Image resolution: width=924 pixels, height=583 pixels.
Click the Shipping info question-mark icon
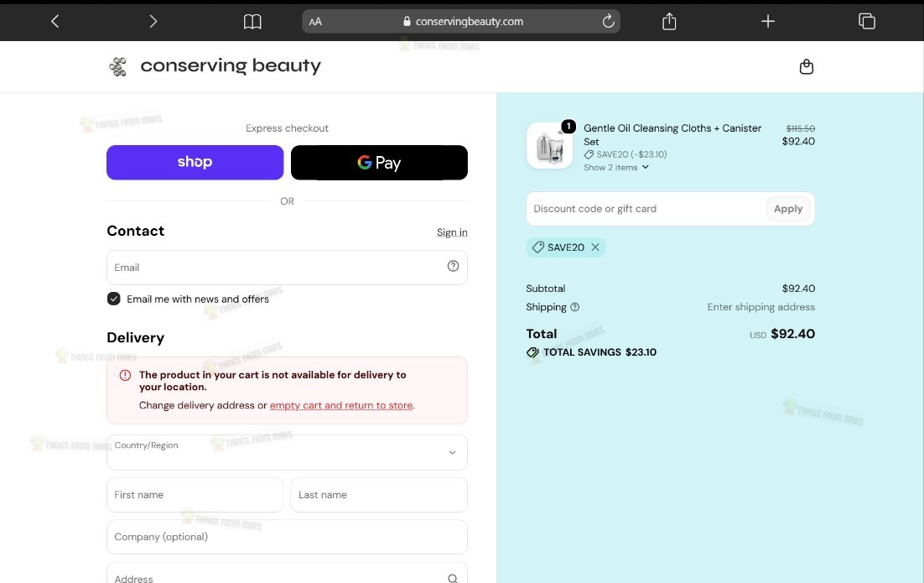tap(575, 307)
